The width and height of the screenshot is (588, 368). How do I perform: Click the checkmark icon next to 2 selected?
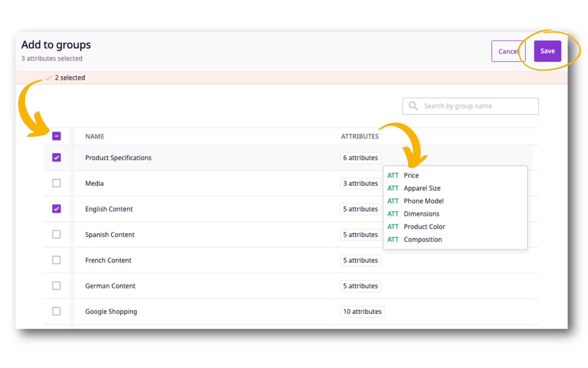point(48,78)
